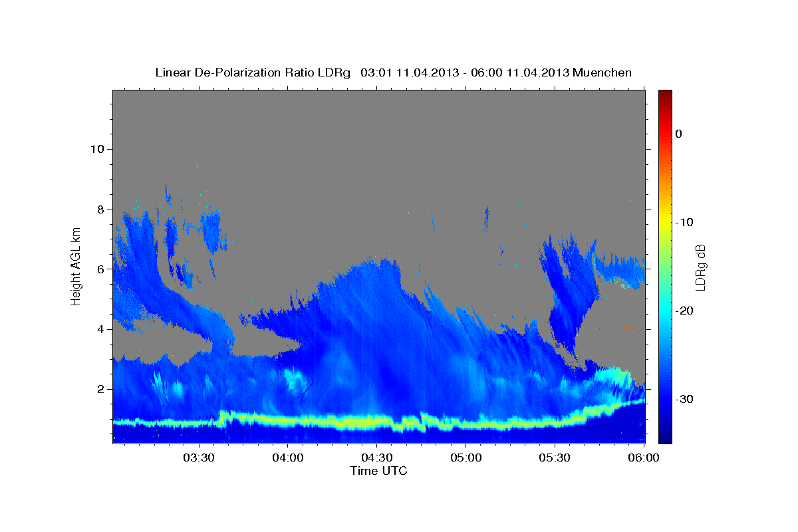Click the 05:00 time tick label

click(x=465, y=458)
